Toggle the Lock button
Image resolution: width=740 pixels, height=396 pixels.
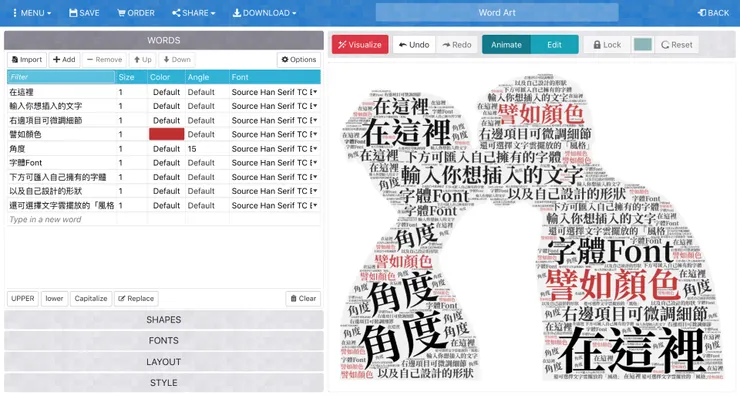pyautogui.click(x=607, y=44)
